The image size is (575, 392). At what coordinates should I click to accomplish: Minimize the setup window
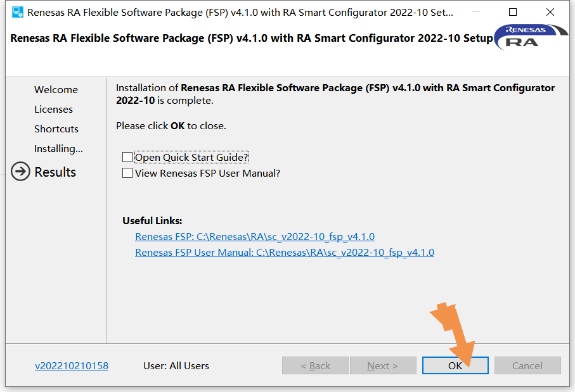point(476,12)
